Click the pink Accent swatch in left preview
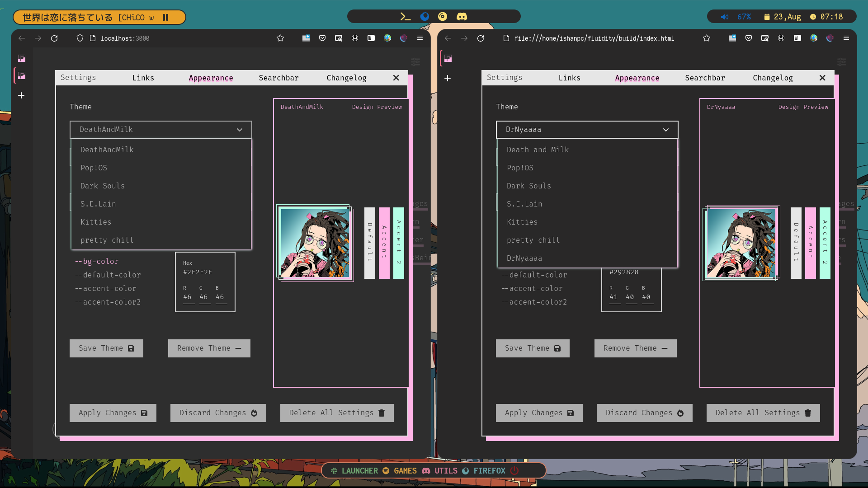 [384, 243]
